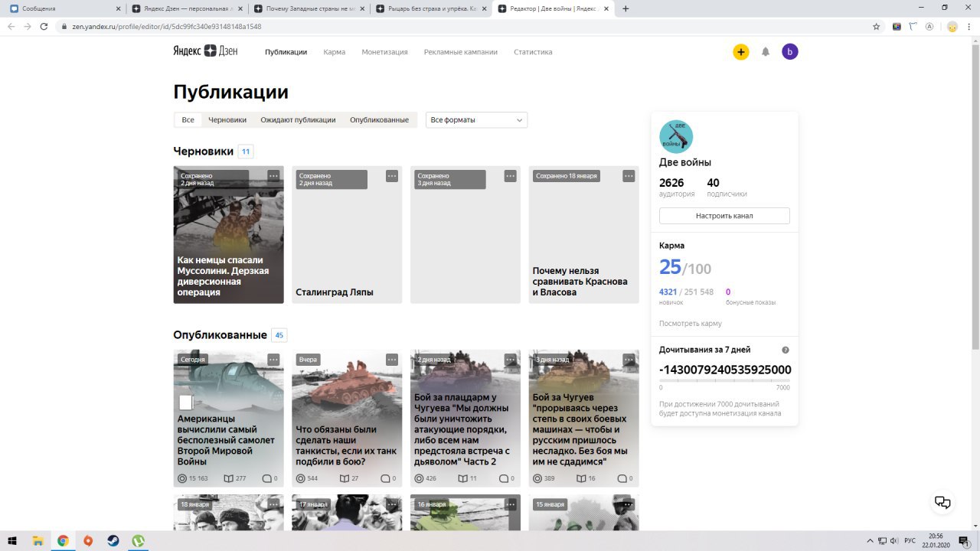Open Windows notification center icon
Screen dimensions: 980x551
(964, 540)
